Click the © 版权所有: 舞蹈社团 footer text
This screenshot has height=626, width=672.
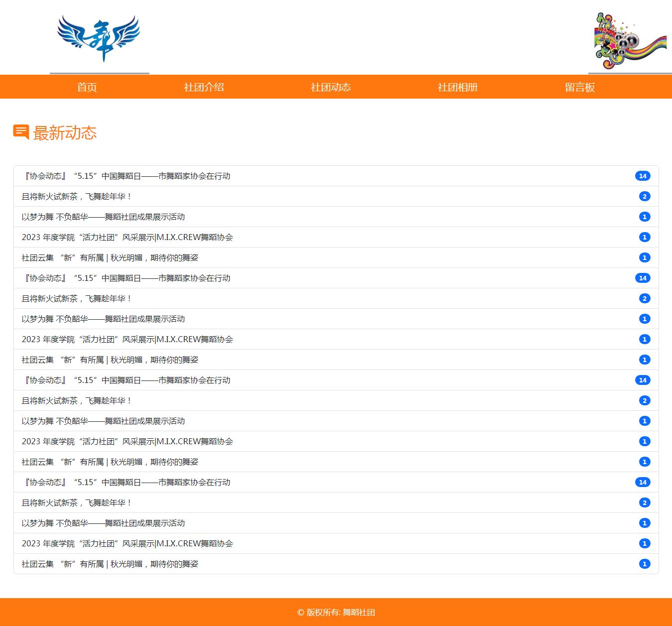tap(336, 612)
